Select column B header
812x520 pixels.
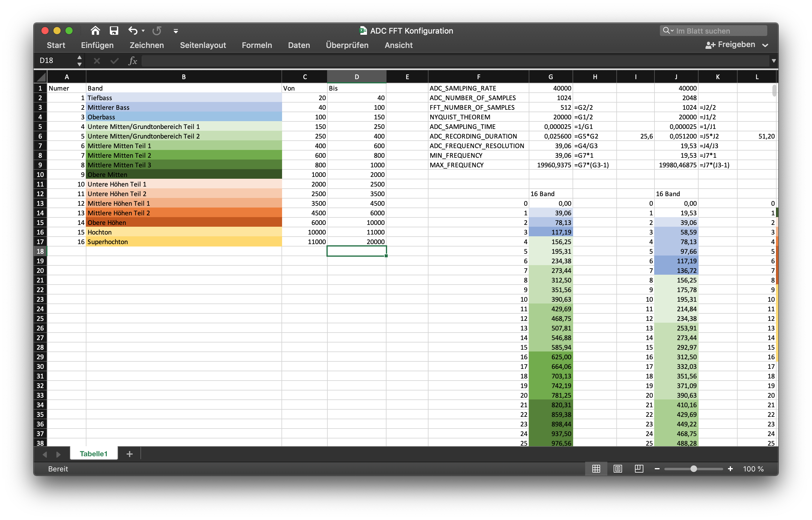184,77
